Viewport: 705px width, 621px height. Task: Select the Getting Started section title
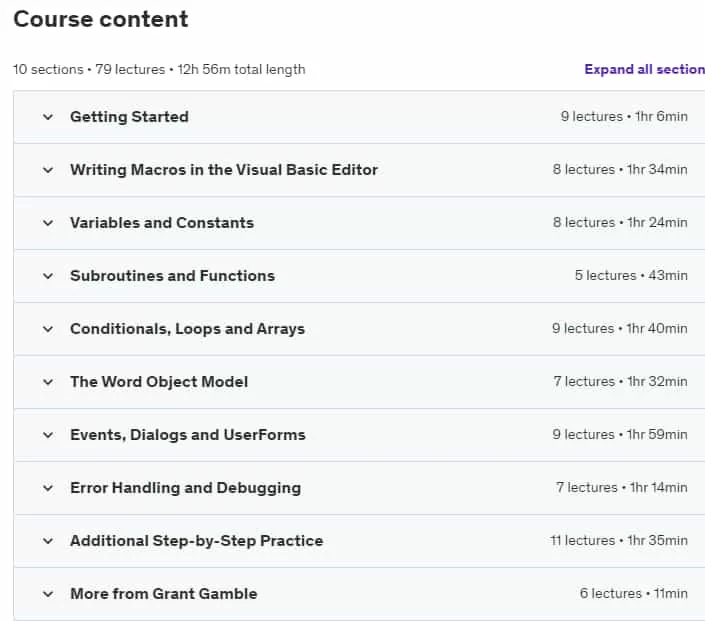[x=129, y=117]
